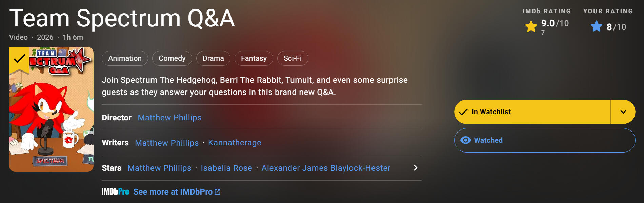Screen dimensions: 644x203
Task: Click the external link icon beside IMDbPro
Action: [x=218, y=192]
